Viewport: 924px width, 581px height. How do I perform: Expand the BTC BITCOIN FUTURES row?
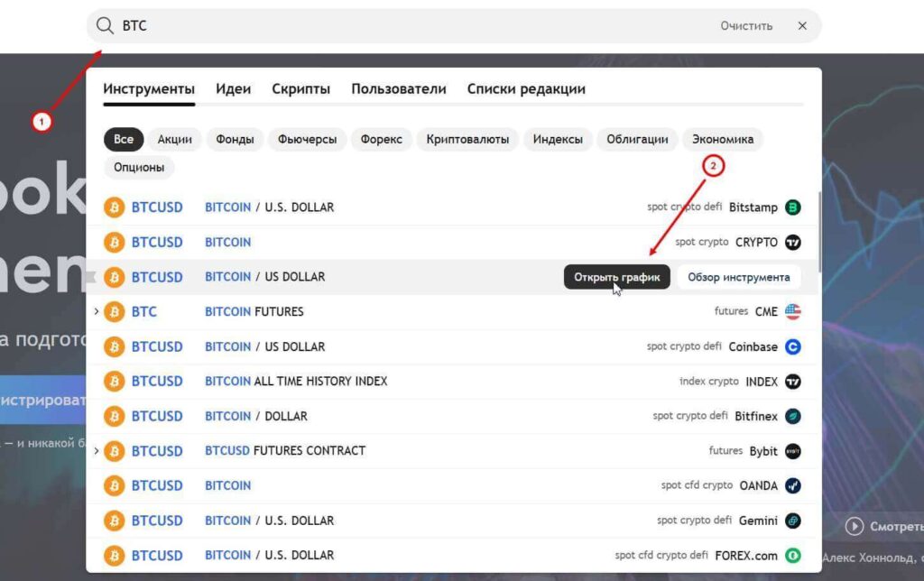pyautogui.click(x=97, y=311)
